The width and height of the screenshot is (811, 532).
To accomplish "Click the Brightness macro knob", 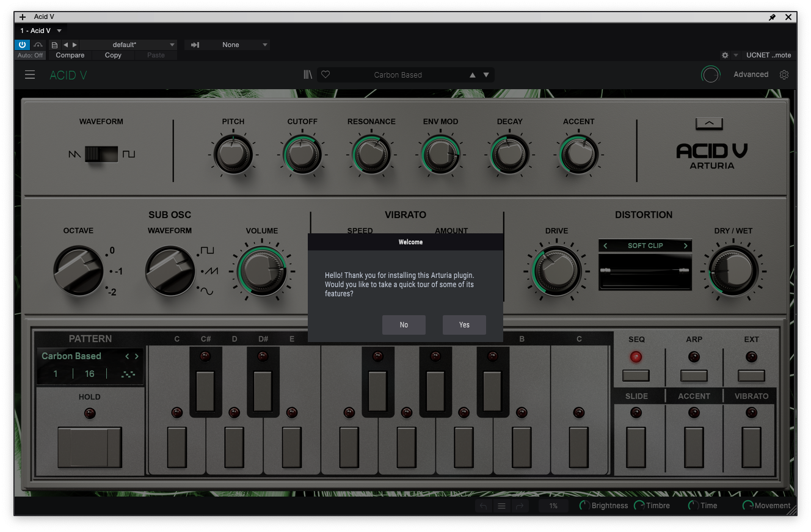I will click(x=584, y=506).
